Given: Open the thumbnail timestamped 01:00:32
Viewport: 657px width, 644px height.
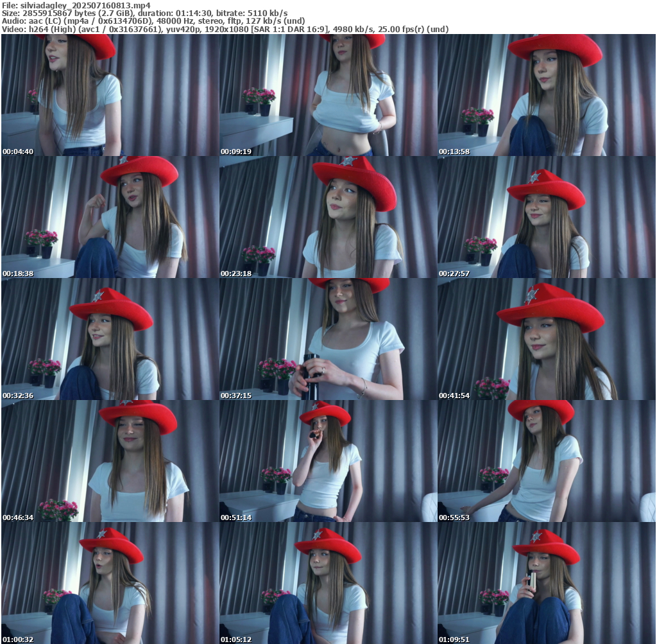Looking at the screenshot, I should [110, 583].
